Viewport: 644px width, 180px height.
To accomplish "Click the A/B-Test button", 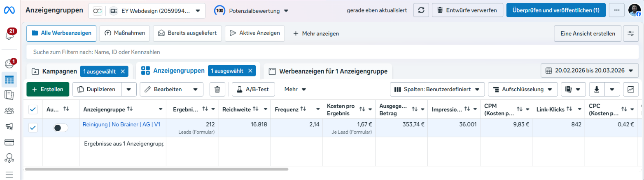I will tap(253, 89).
